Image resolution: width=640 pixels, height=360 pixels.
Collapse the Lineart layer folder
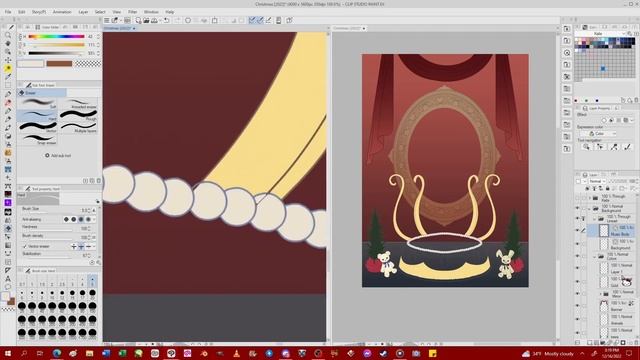[595, 218]
